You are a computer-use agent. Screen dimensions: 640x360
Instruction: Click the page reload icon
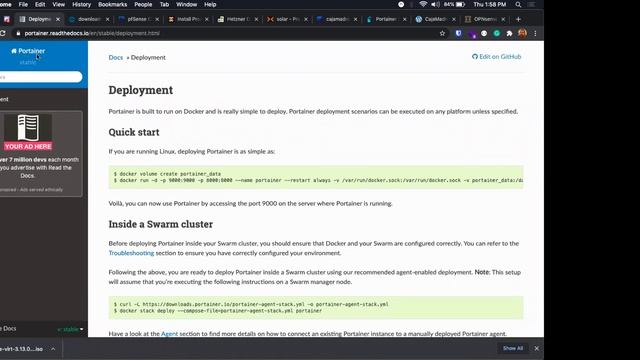click(3, 33)
